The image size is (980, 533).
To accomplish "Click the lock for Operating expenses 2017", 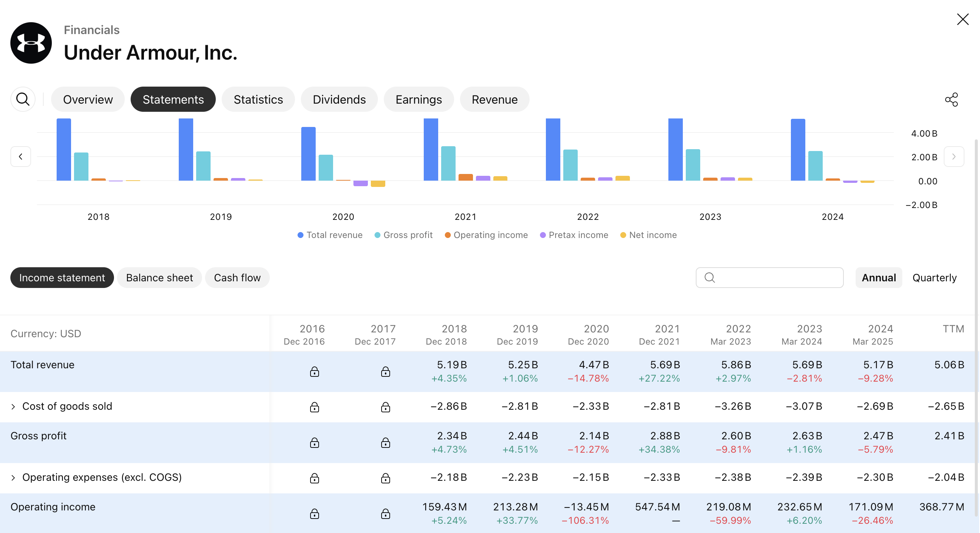I will coord(385,478).
